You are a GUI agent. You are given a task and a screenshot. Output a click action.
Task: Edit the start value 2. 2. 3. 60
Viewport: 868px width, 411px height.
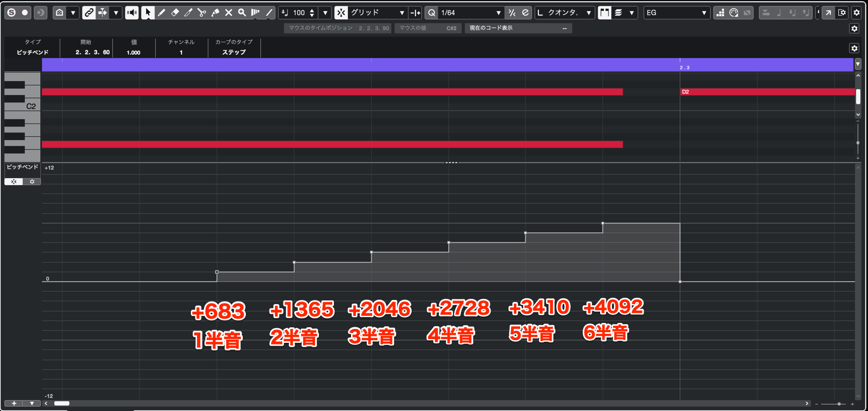92,53
